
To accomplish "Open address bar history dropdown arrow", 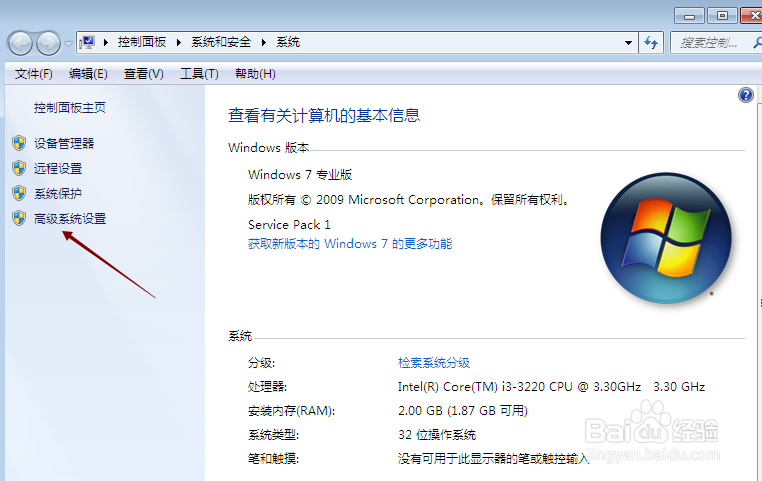I will (x=628, y=43).
